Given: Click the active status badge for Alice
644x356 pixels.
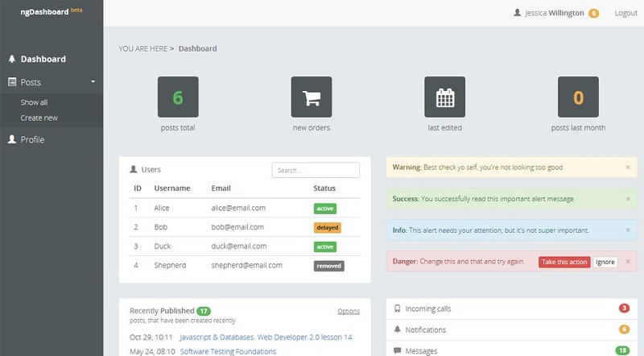Looking at the screenshot, I should pyautogui.click(x=325, y=209).
